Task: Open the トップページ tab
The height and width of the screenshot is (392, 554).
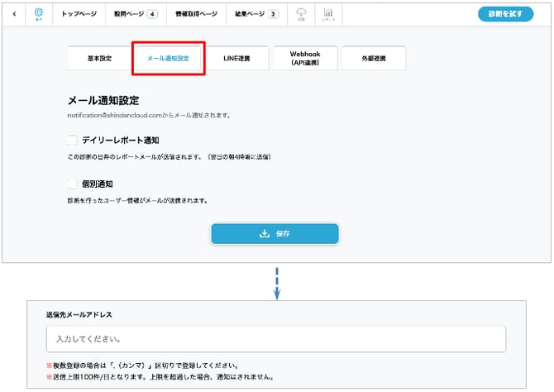Action: tap(79, 14)
